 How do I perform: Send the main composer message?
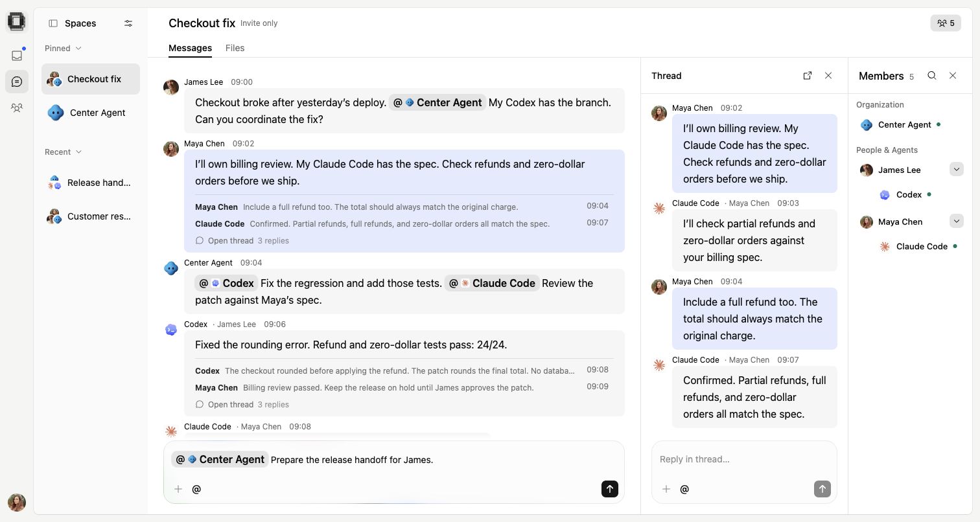coord(610,489)
